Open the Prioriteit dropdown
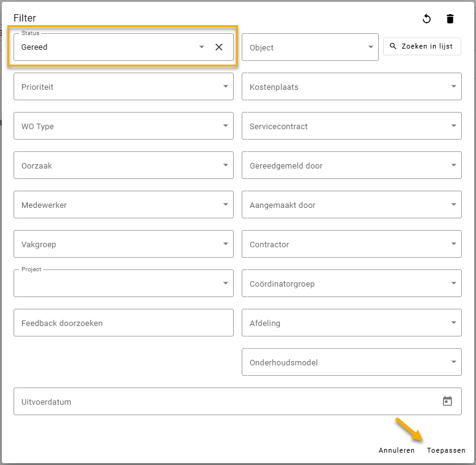This screenshot has height=465, width=476. click(123, 87)
